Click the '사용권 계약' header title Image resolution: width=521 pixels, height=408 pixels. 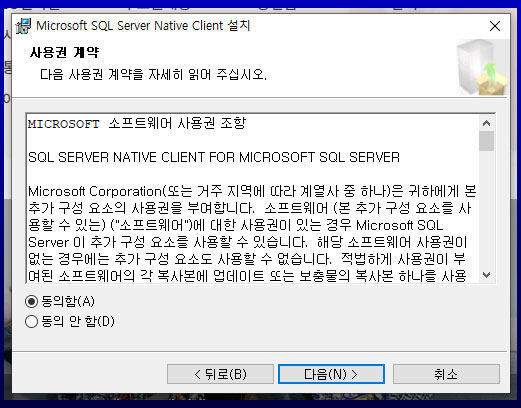(65, 52)
